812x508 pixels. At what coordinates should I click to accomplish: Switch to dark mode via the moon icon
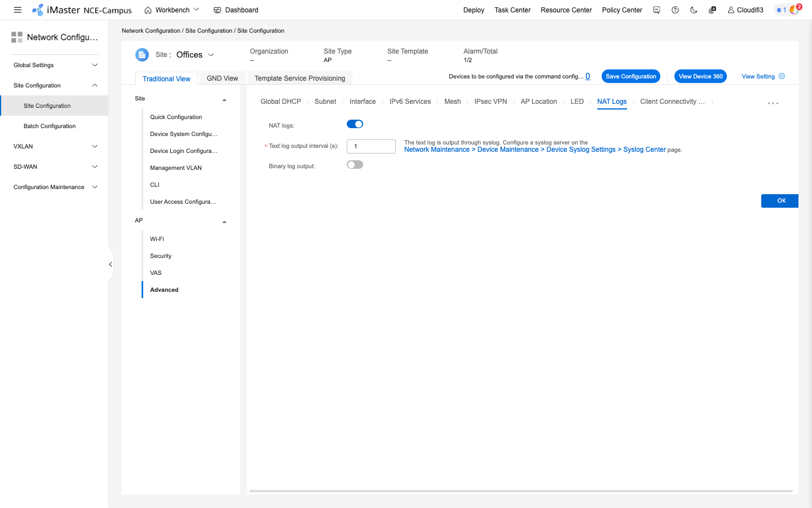(694, 10)
